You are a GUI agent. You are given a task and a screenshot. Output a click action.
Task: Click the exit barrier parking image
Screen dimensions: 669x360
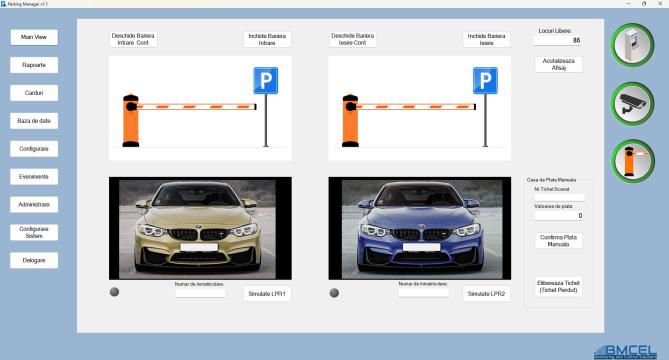click(419, 108)
